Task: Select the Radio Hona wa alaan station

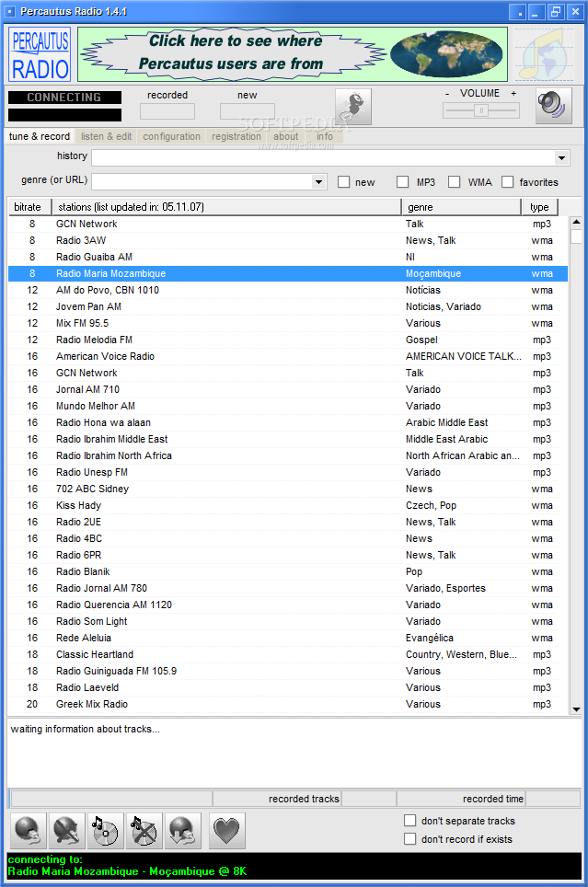Action: point(288,422)
